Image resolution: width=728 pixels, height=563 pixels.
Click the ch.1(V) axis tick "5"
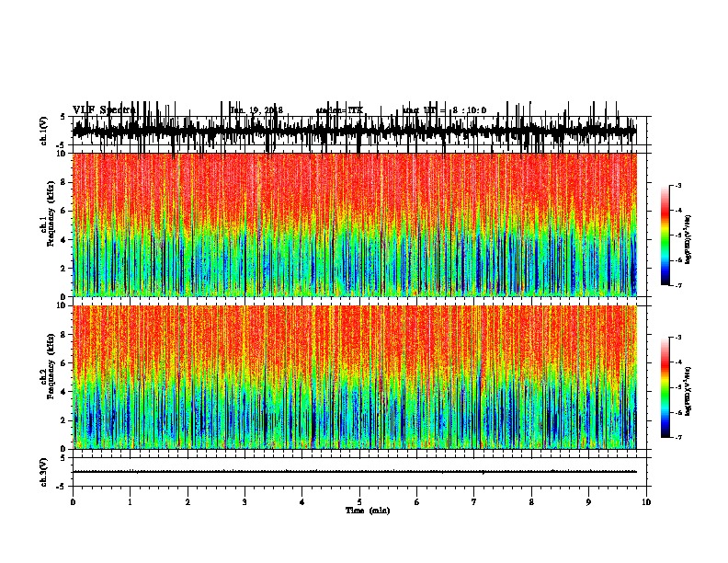coord(63,117)
